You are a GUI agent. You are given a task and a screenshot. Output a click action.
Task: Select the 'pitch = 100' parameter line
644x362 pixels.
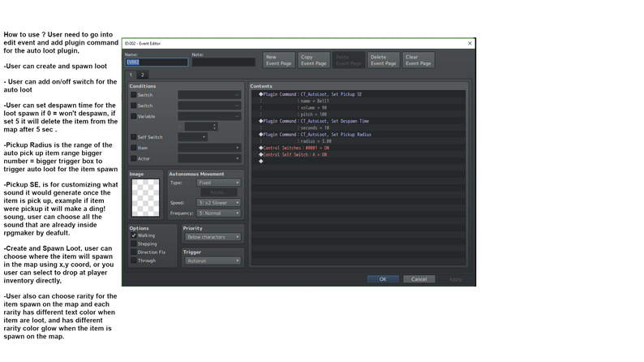(358, 114)
